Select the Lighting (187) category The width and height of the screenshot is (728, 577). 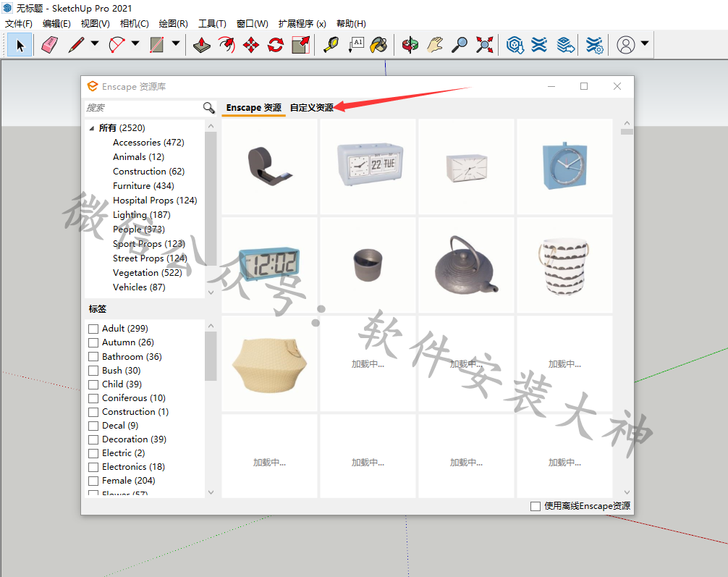coord(142,215)
